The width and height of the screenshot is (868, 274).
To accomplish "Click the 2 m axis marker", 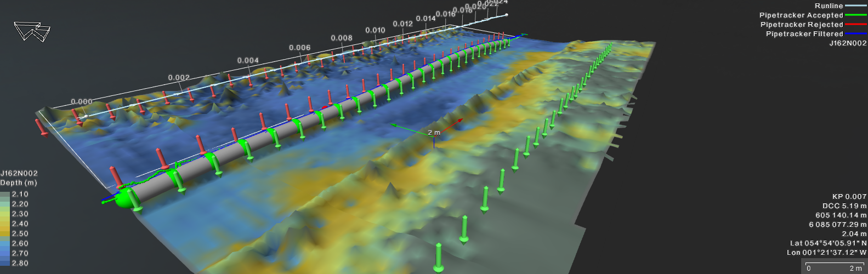I will [x=434, y=133].
